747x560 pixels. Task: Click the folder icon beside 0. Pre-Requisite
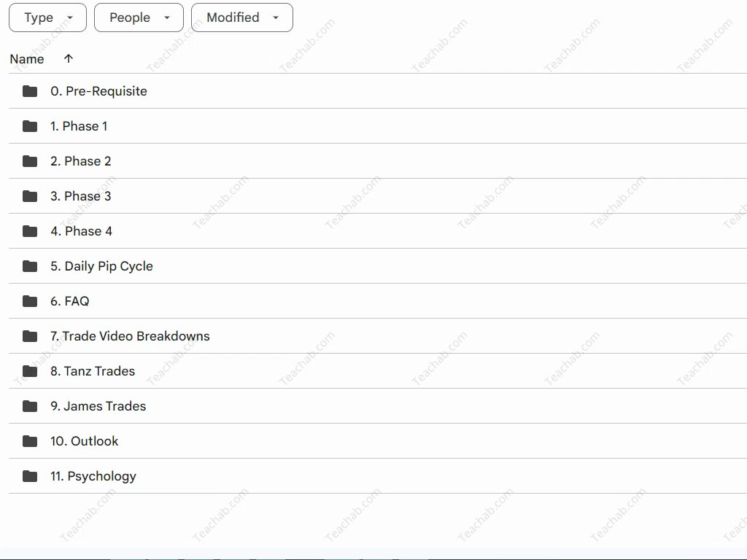pyautogui.click(x=30, y=91)
